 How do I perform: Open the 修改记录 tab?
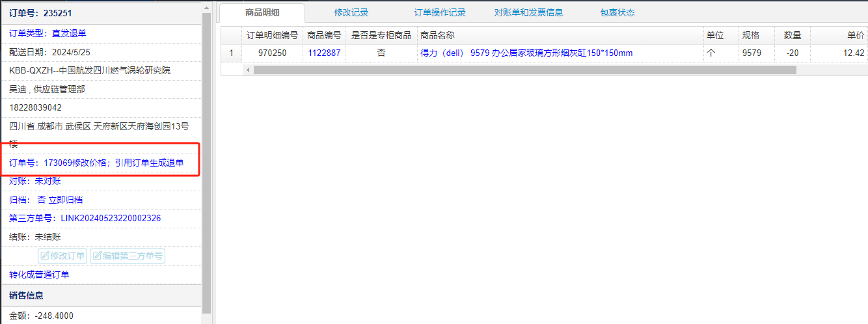tap(351, 12)
